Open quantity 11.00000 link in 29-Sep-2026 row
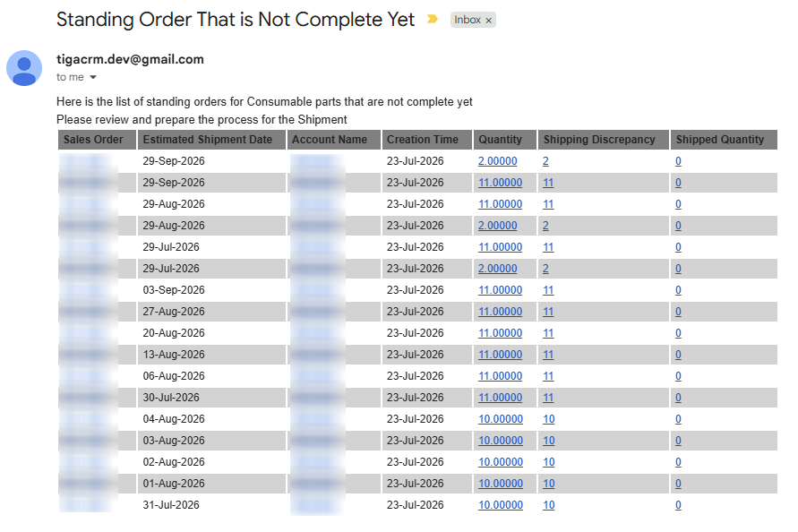798x532 pixels. tap(500, 183)
